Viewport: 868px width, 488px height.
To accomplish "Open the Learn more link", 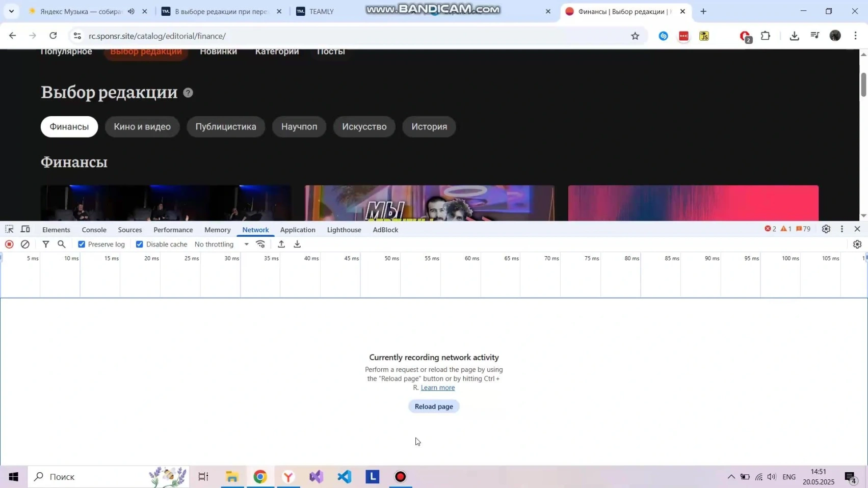I will [438, 388].
